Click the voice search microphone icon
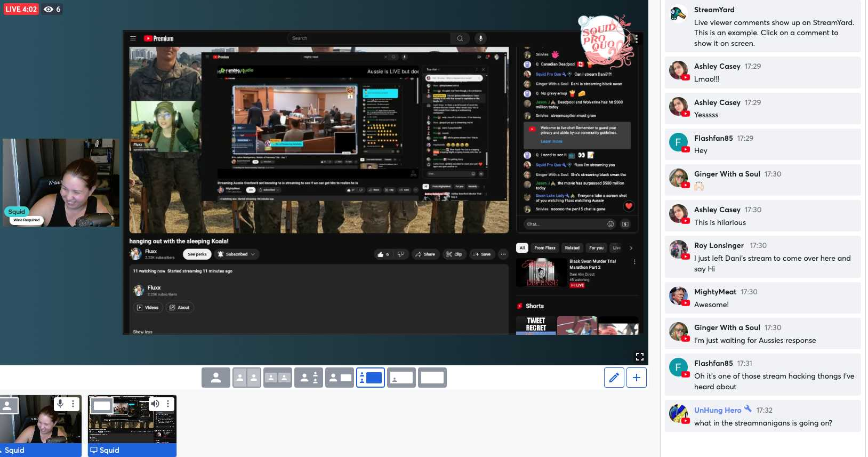The height and width of the screenshot is (457, 868). pyautogui.click(x=480, y=38)
